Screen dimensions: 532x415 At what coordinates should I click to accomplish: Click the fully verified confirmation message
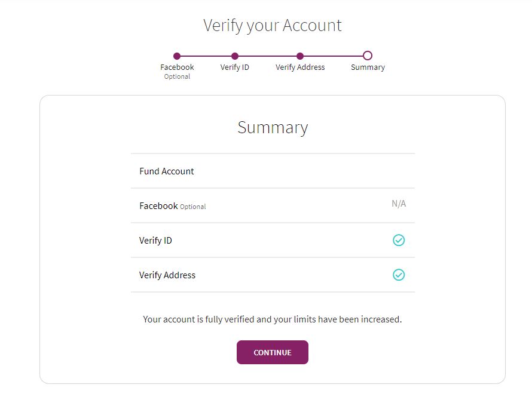pos(273,319)
